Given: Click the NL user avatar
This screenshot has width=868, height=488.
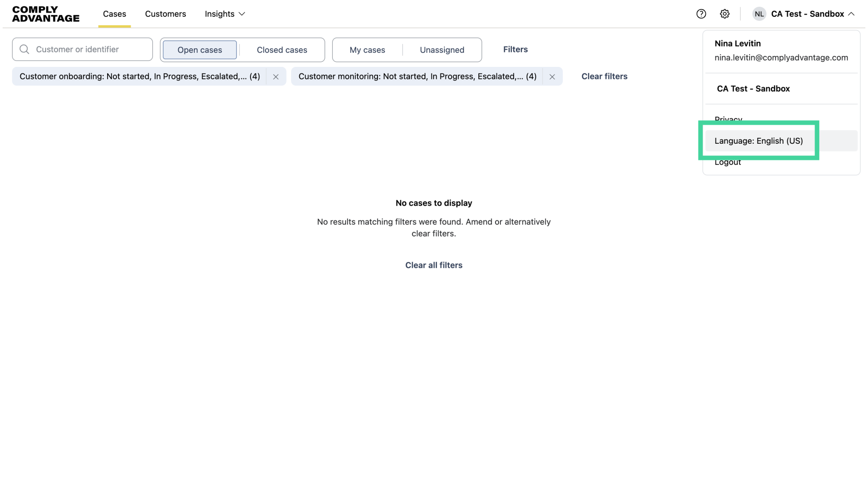Looking at the screenshot, I should (x=759, y=14).
